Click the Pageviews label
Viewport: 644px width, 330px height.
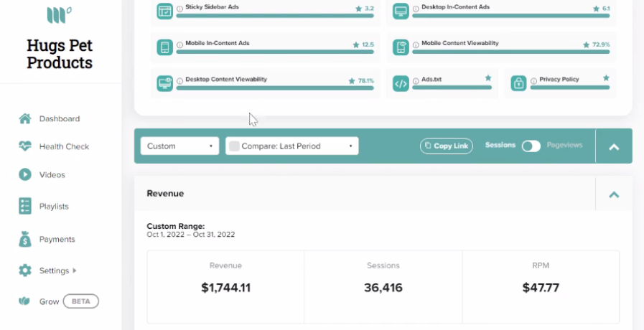tap(565, 146)
